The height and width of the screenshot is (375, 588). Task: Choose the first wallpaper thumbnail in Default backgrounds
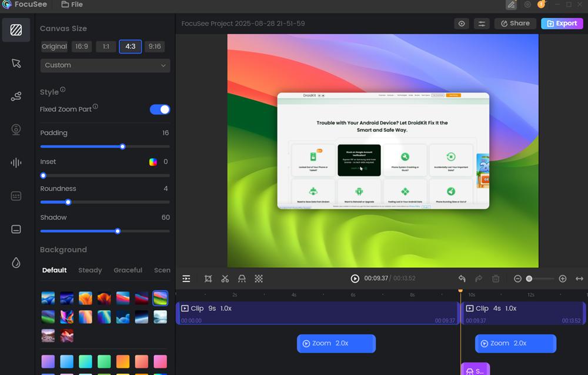pos(48,298)
